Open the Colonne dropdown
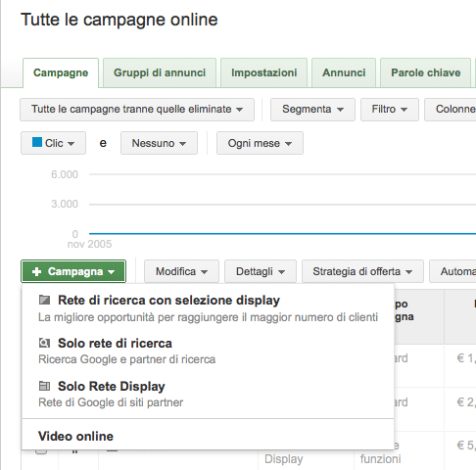The width and height of the screenshot is (476, 470). point(451,110)
